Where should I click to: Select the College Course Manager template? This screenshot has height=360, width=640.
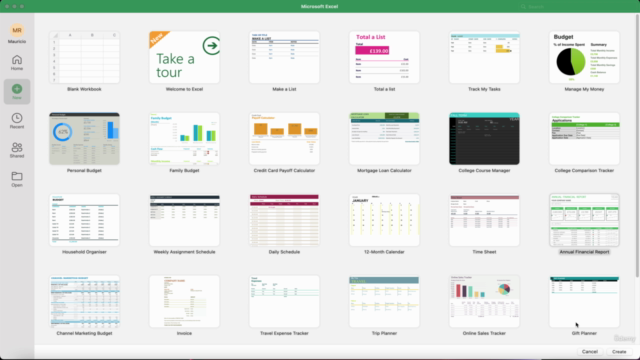coord(484,139)
